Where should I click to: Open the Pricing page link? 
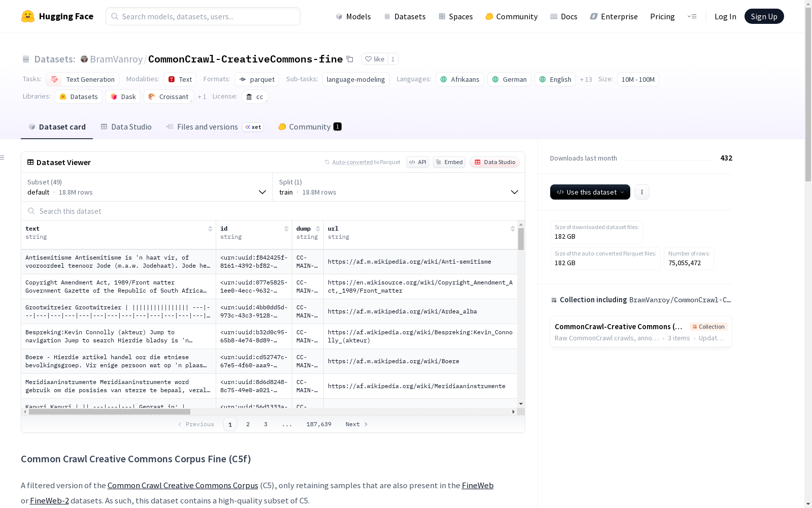pos(662,16)
